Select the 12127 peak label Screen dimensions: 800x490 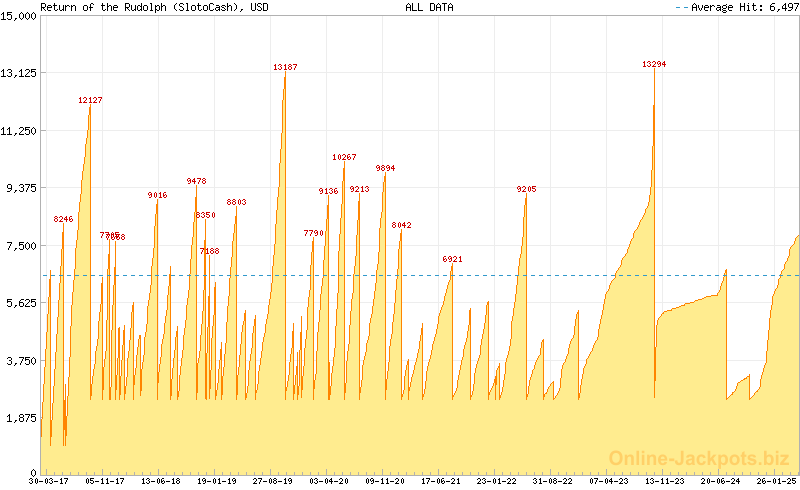(x=90, y=100)
